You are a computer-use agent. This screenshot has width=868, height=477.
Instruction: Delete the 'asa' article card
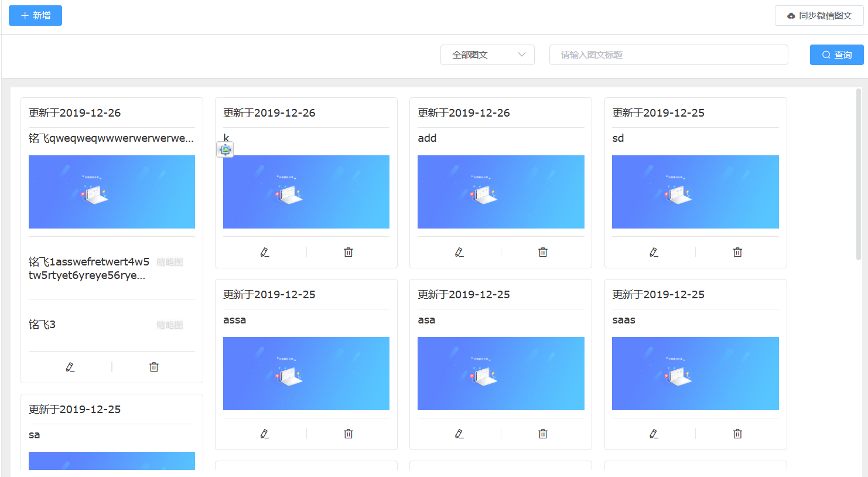click(543, 434)
